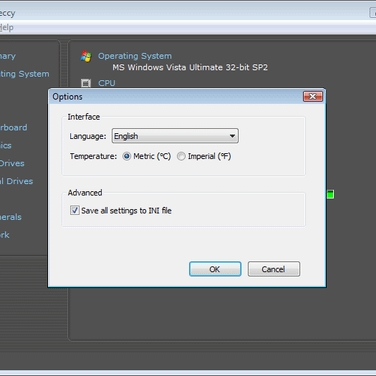Select Peripherals entry in the sidebar
Image resolution: width=376 pixels, height=376 pixels.
click(x=11, y=217)
